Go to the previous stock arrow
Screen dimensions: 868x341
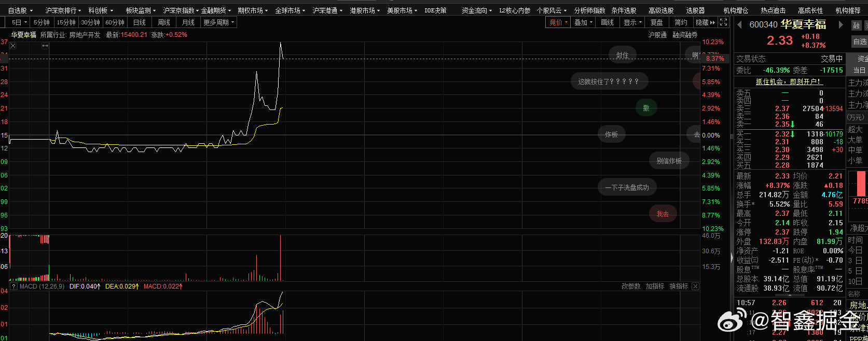[739, 24]
